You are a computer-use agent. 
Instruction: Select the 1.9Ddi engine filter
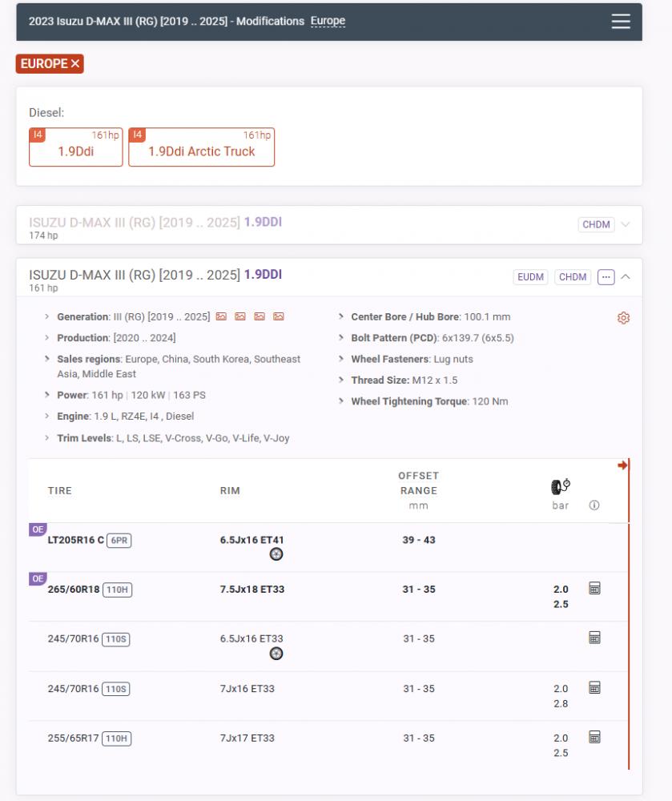(x=75, y=147)
